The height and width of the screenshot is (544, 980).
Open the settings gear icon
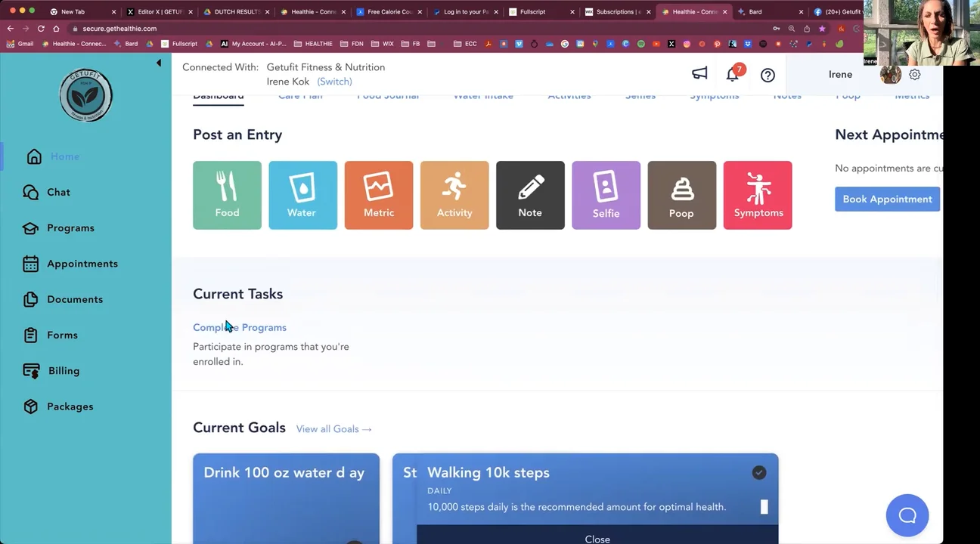pyautogui.click(x=914, y=74)
